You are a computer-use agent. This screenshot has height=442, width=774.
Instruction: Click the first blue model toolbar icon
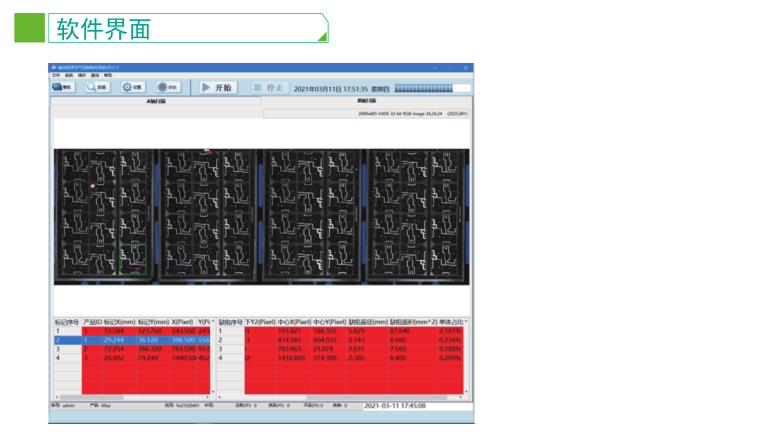coord(63,87)
